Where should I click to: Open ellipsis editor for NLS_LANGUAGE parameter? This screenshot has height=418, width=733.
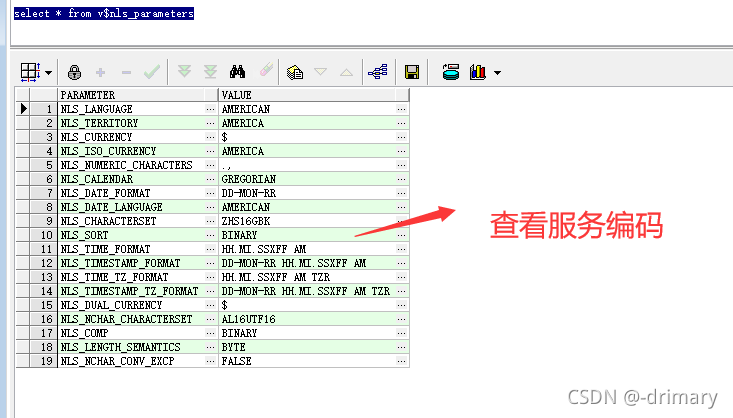click(210, 109)
